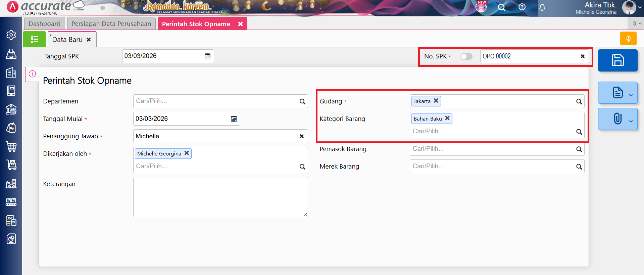Image resolution: width=644 pixels, height=275 pixels.
Task: Click the search magnifier in top bar
Action: (x=501, y=7)
